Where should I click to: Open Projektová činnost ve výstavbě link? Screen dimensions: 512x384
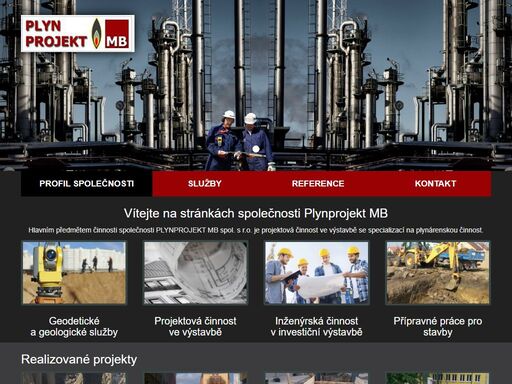[195, 327]
